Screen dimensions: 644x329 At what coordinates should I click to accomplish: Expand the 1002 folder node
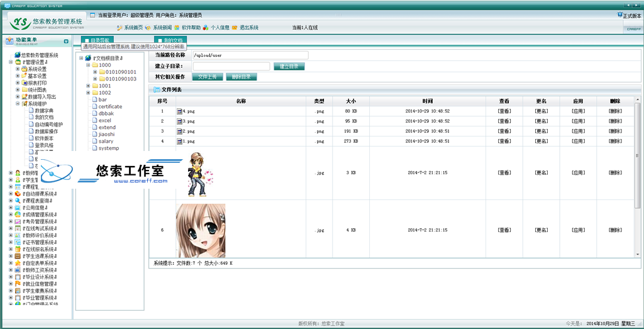tap(88, 93)
